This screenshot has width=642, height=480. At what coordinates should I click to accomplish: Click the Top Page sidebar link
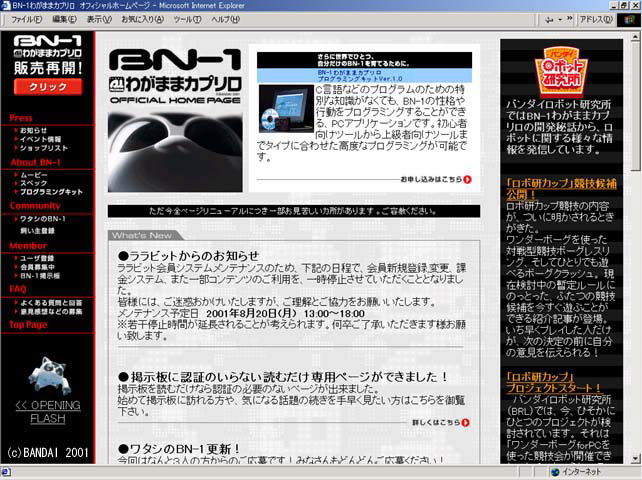tap(28, 325)
